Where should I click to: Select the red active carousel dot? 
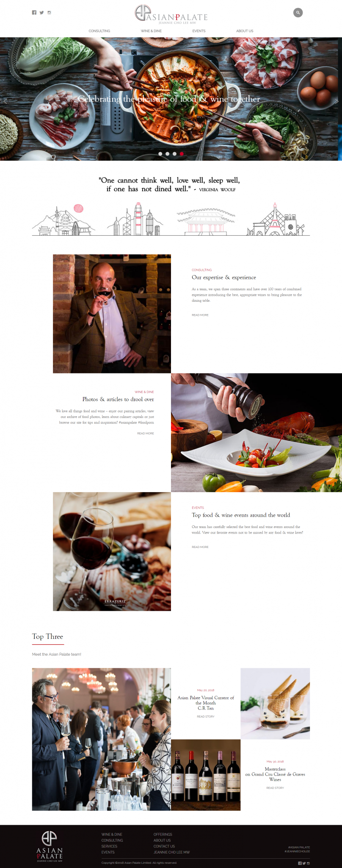(182, 154)
